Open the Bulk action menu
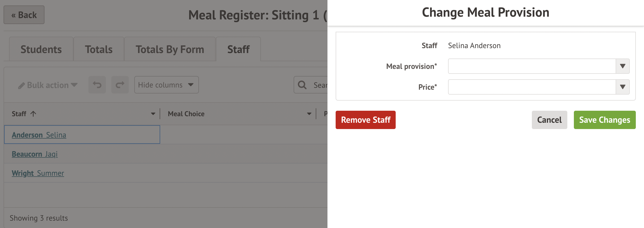Screen dimensions: 644x228 48,85
